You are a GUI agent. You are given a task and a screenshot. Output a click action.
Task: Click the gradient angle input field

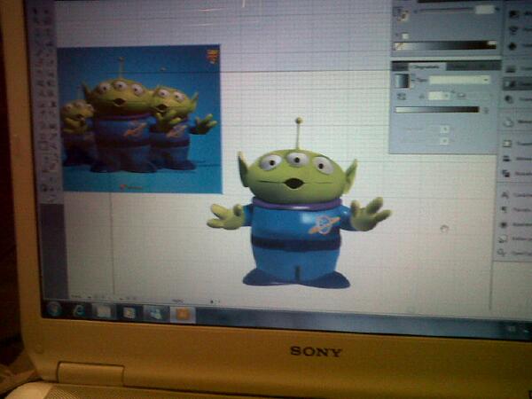click(x=437, y=96)
